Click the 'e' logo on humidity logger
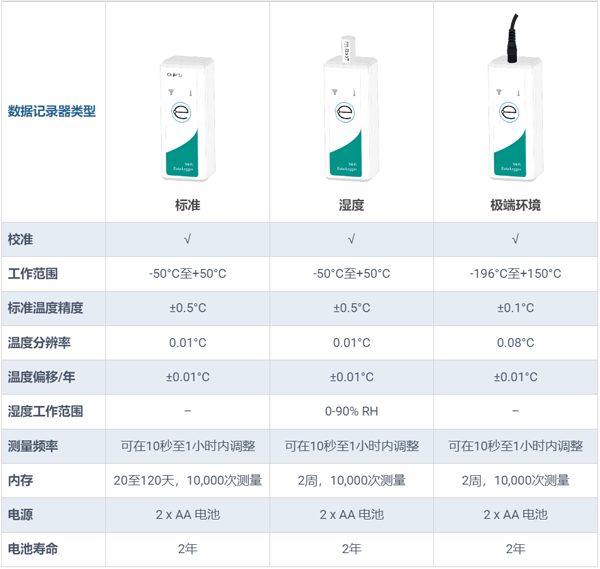 pyautogui.click(x=348, y=111)
